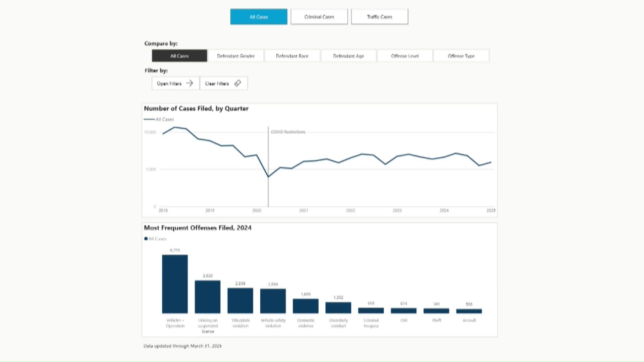This screenshot has height=362, width=644.
Task: Select the Assault bar
Action: [469, 311]
